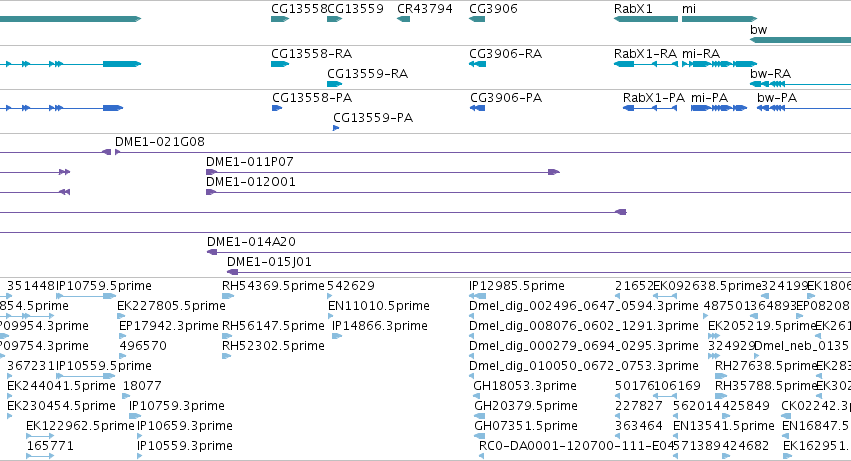Click the mi-PA protein glyph

point(719,108)
